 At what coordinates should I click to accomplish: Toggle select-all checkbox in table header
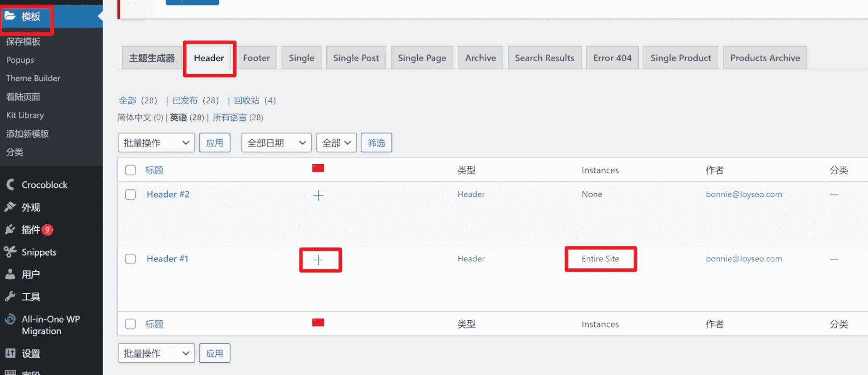(130, 170)
